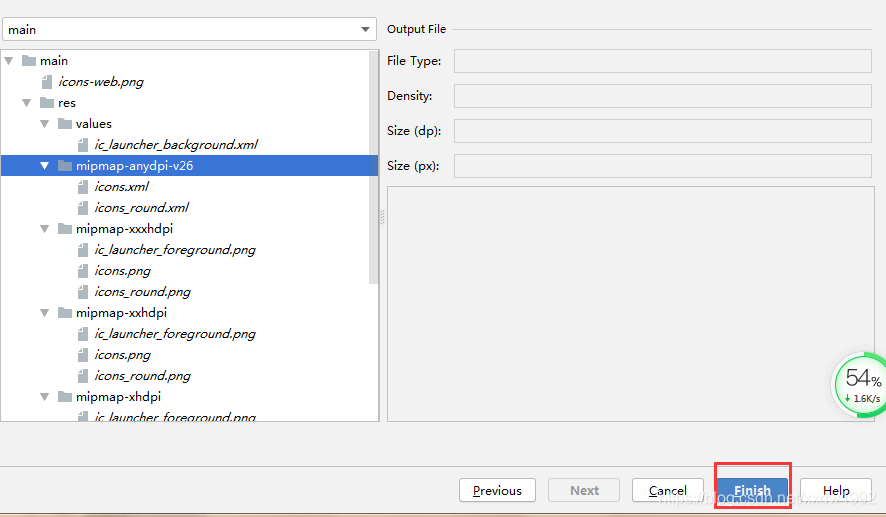The width and height of the screenshot is (886, 517).
Task: Click the icons-web.png file icon
Action: (47, 82)
